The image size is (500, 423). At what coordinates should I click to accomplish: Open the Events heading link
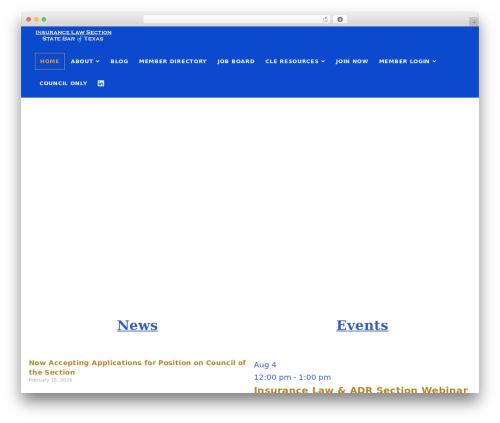pos(362,325)
